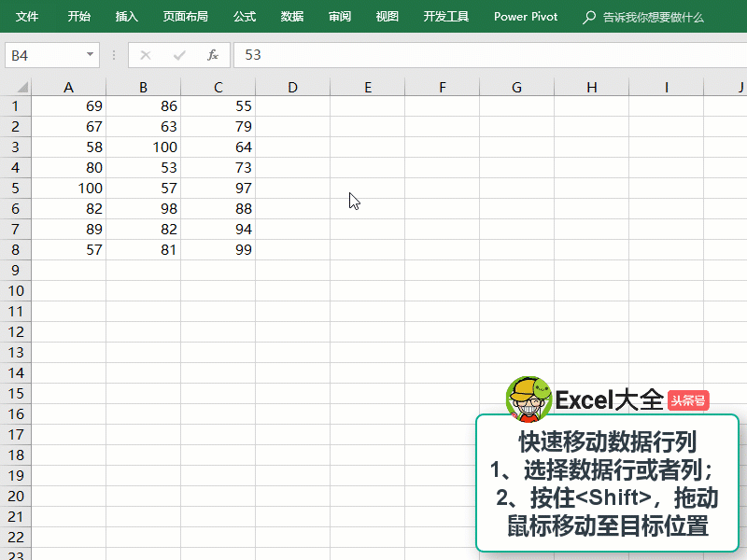Click the Insert Function fx icon
Screen dimensions: 747x560
[213, 55]
